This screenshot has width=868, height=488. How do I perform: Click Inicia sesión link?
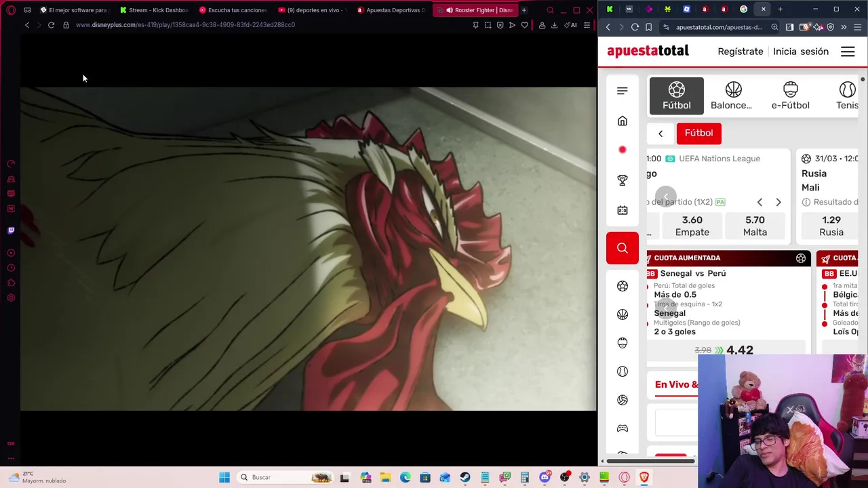click(801, 52)
